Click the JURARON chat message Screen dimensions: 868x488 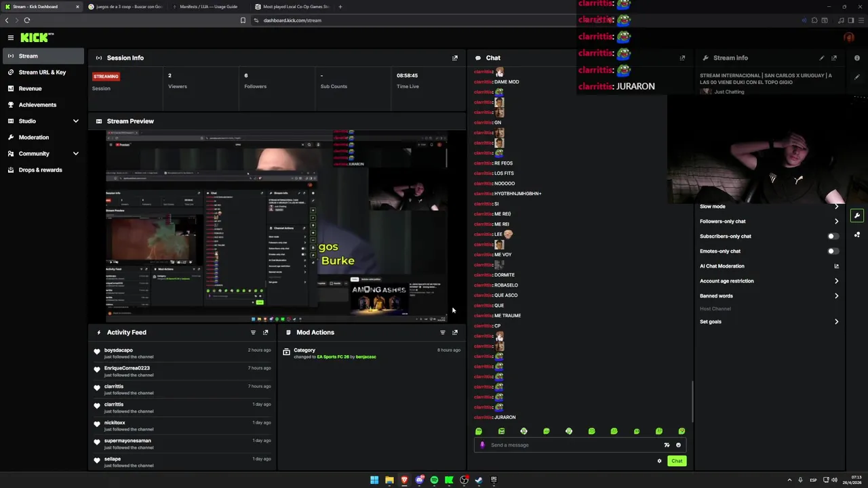(x=505, y=417)
